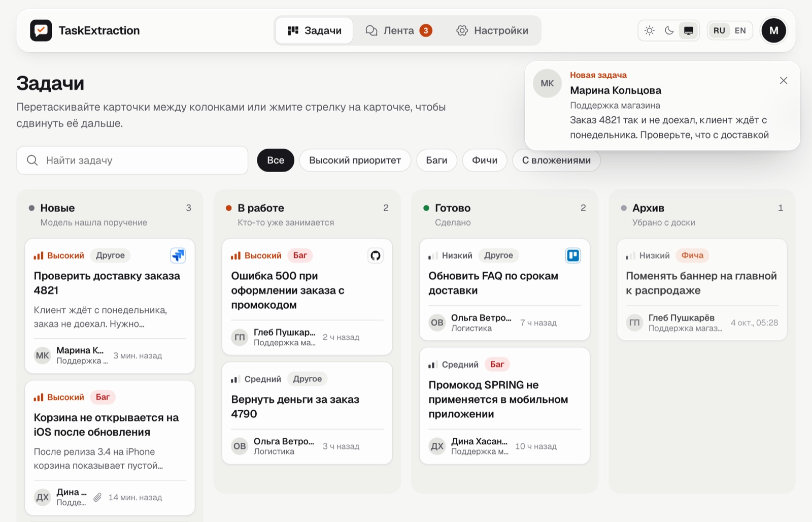Open card Поменять баннер на главной
Viewport: 812px width, 522px height.
[702, 289]
